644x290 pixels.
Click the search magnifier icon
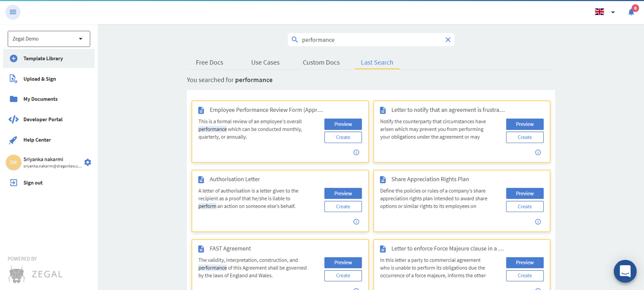pyautogui.click(x=295, y=40)
